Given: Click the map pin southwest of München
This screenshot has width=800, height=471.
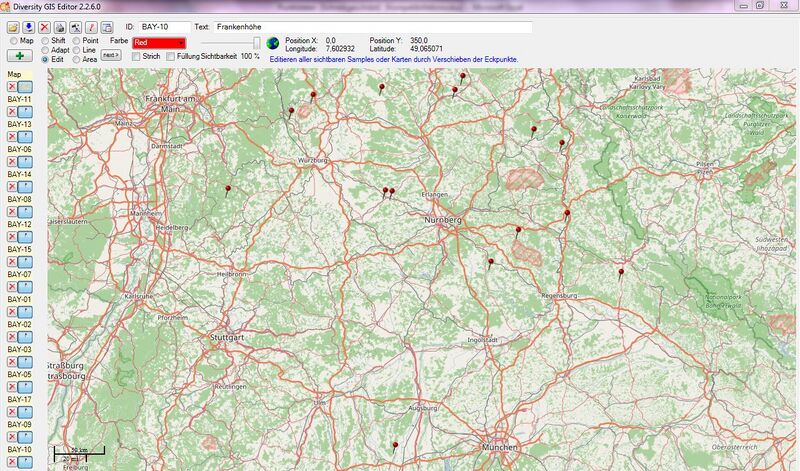Looking at the screenshot, I should coord(394,448).
